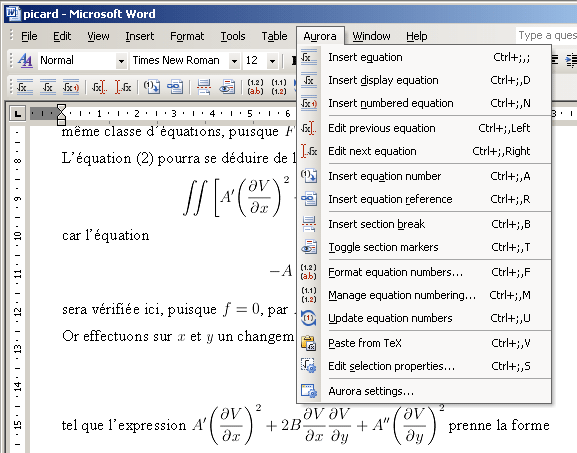Click Insert numbered equation toolbar icon
This screenshot has height=453, width=577.
pyautogui.click(x=71, y=87)
